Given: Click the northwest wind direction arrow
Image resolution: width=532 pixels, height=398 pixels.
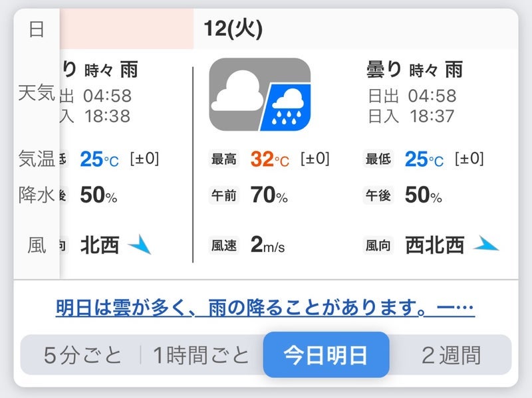Looking at the screenshot, I should tap(140, 245).
